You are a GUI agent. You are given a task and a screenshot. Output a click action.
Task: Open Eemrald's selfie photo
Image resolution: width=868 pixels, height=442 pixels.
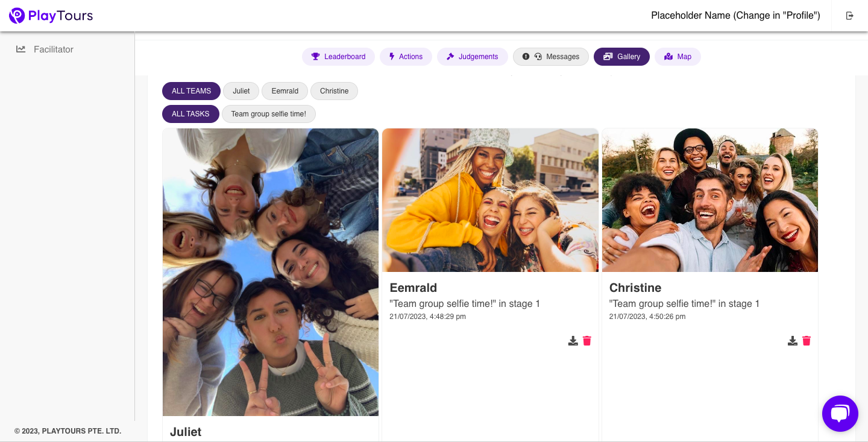[490, 200]
